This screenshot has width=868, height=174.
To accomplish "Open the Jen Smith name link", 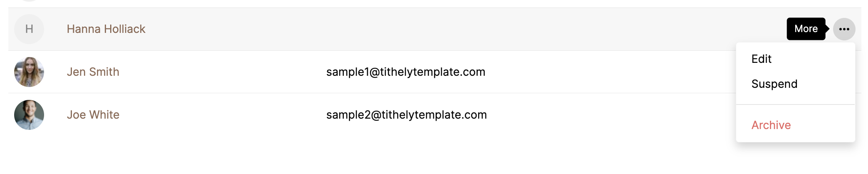I will tap(93, 72).
